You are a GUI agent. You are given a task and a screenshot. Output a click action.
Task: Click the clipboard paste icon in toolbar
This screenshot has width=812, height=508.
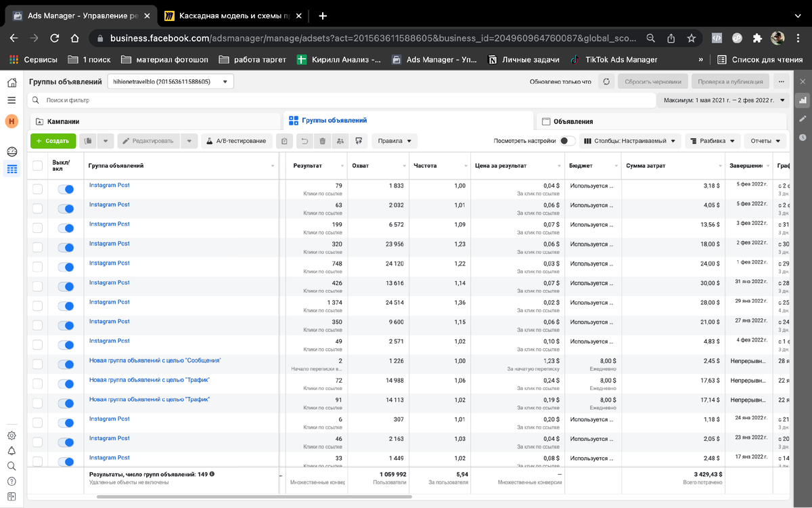[x=285, y=141]
